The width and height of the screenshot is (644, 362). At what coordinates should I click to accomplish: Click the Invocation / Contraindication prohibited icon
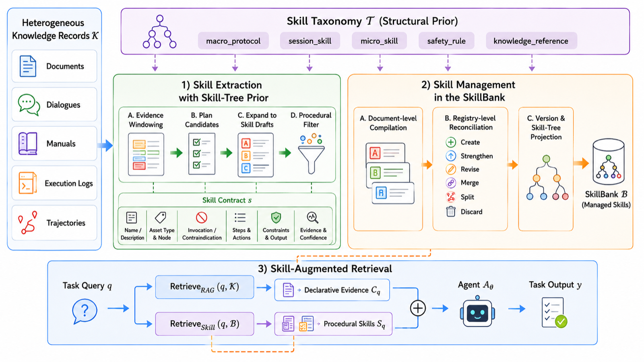click(202, 218)
